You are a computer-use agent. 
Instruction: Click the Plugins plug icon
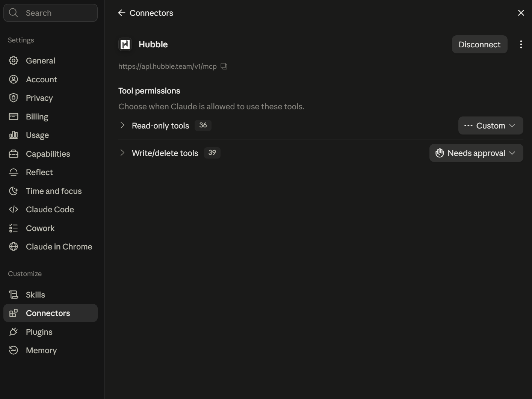pos(14,332)
